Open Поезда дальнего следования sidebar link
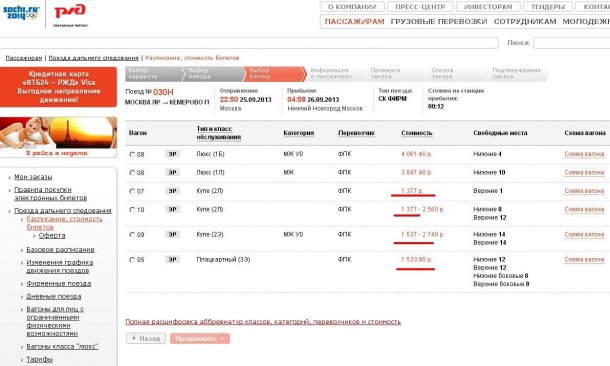Viewport: 610px width, 366px height. coord(63,211)
